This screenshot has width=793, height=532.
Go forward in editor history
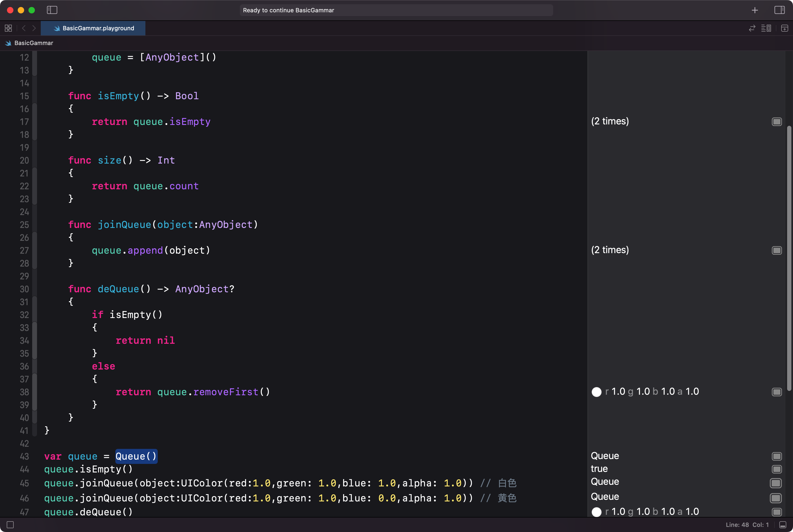(34, 28)
